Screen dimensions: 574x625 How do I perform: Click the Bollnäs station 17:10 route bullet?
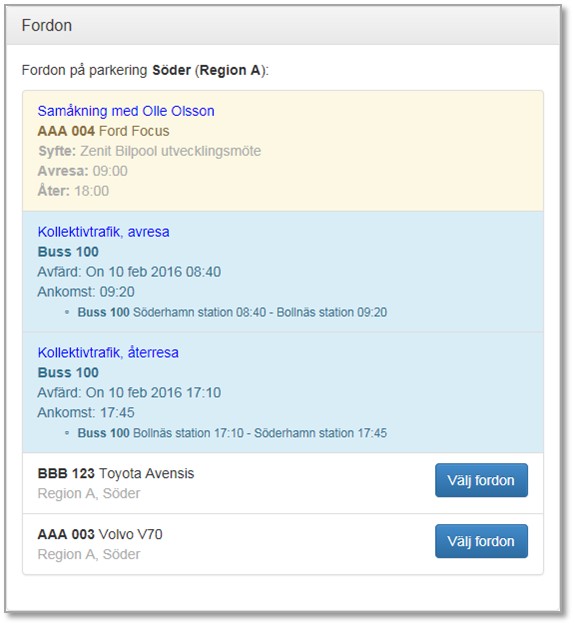tap(232, 433)
